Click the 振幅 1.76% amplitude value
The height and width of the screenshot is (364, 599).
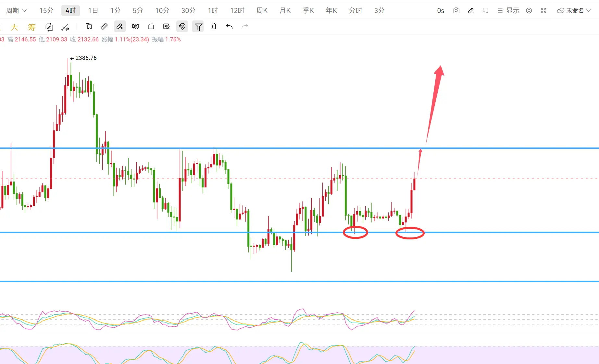coord(166,40)
